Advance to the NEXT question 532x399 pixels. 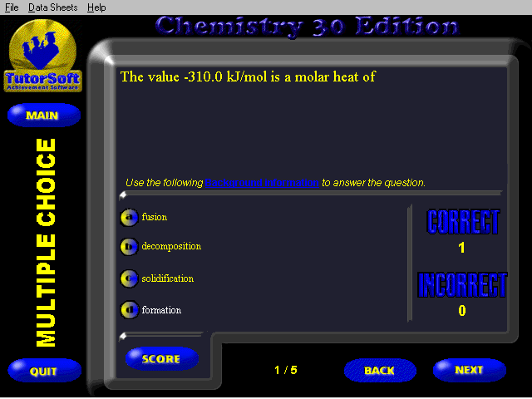point(469,369)
